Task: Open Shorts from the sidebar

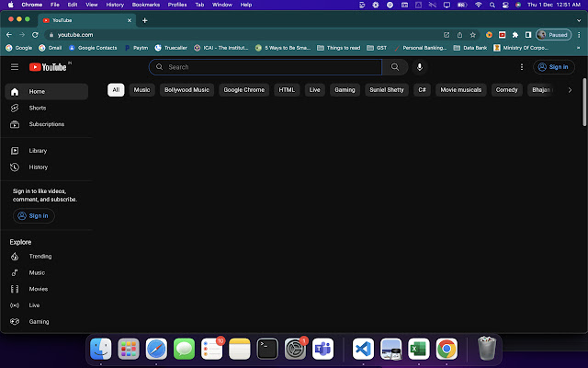Action: point(47,108)
